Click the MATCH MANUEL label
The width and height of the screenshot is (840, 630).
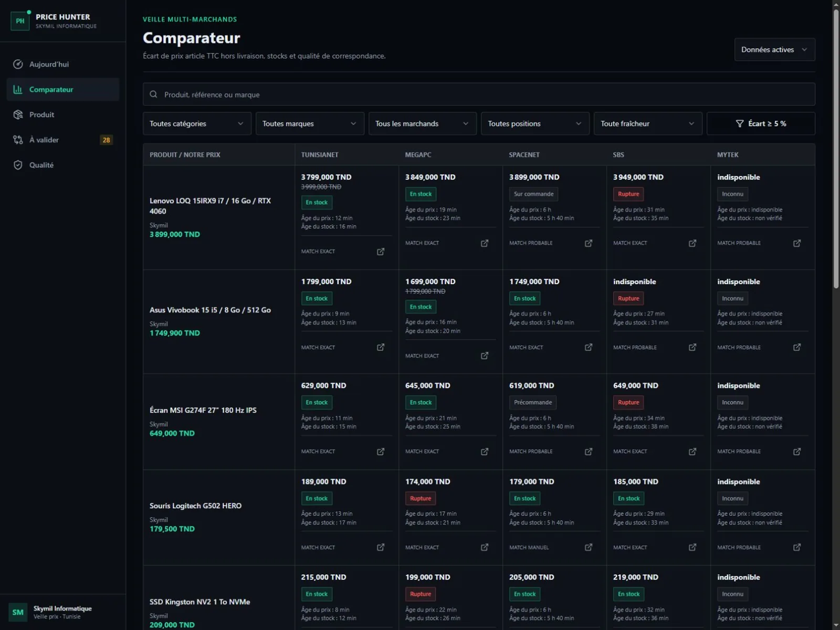pyautogui.click(x=529, y=548)
